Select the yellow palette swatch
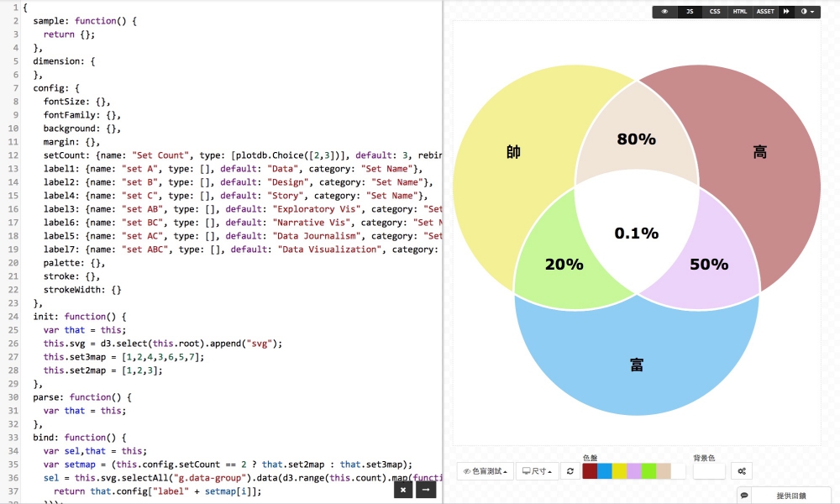The image size is (840, 504). coord(619,471)
